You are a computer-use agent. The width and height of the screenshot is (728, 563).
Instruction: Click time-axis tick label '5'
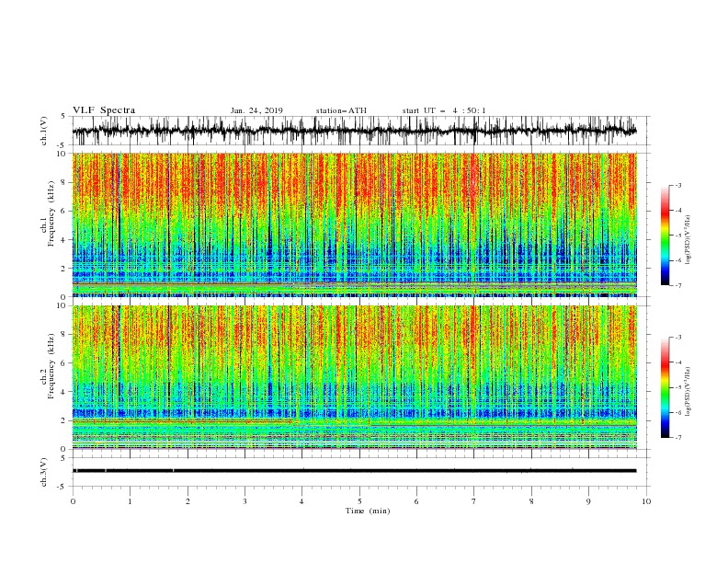click(359, 501)
